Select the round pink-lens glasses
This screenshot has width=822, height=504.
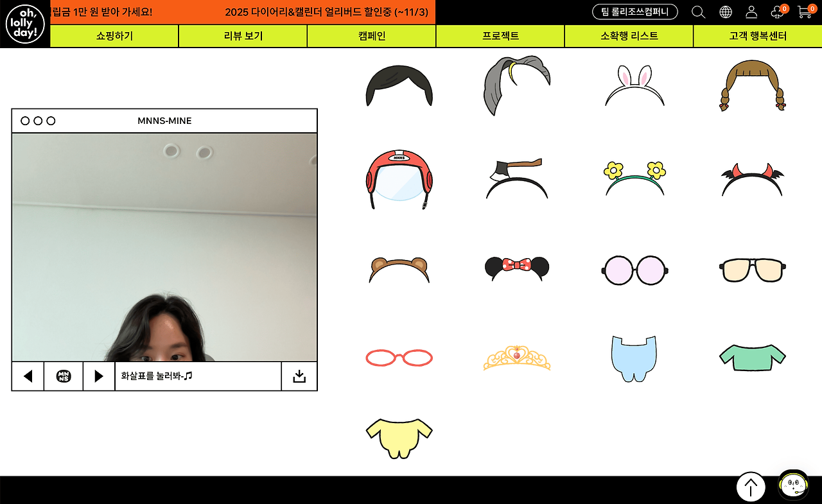[634, 270]
